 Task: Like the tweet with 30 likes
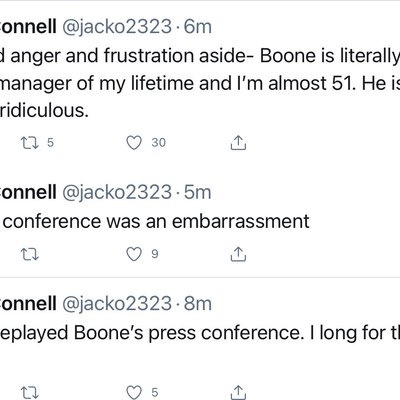click(134, 143)
